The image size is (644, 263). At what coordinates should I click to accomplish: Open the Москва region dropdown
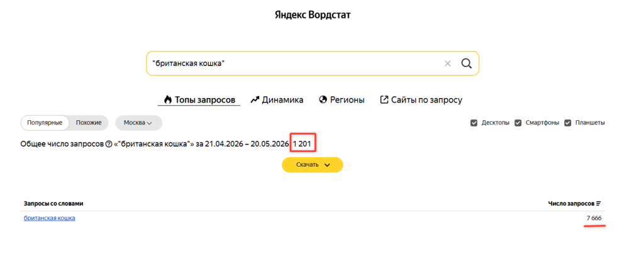[x=138, y=123]
